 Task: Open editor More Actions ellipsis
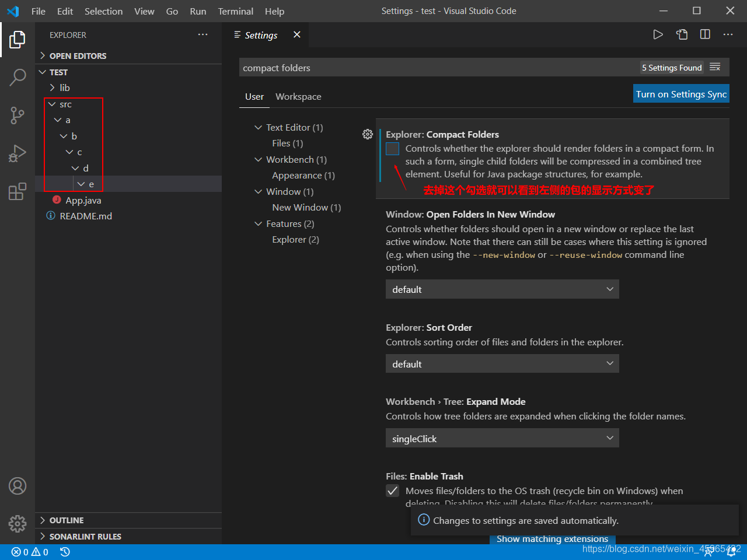point(728,34)
